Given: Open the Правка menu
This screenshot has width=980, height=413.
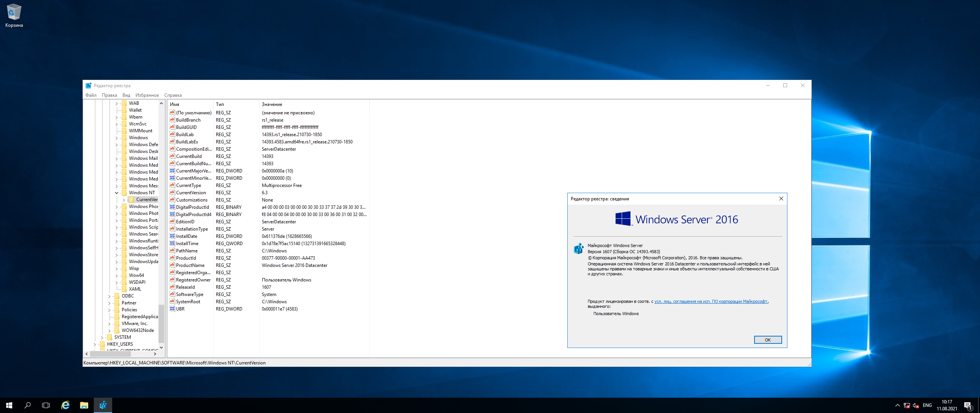Looking at the screenshot, I should 109,95.
